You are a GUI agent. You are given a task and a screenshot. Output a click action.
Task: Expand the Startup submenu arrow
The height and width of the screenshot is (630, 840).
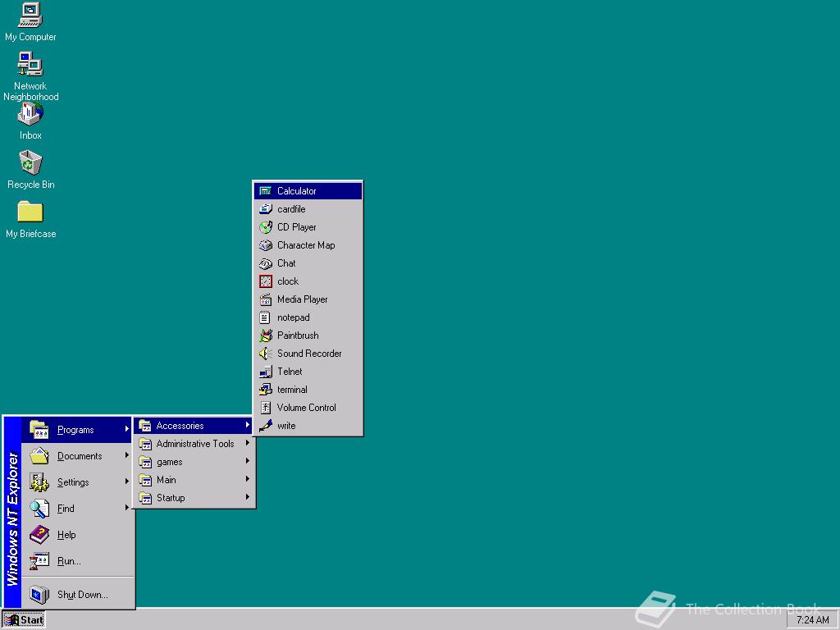coord(248,497)
